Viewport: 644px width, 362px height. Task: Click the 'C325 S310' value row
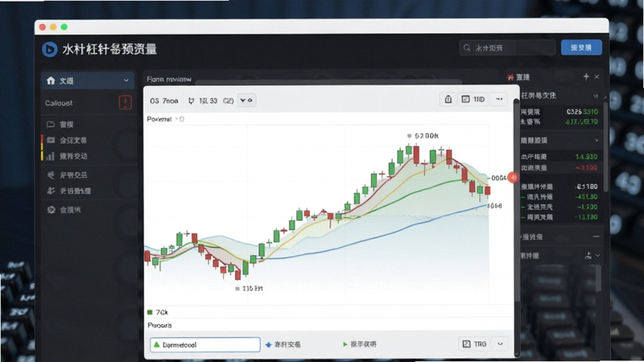point(560,112)
